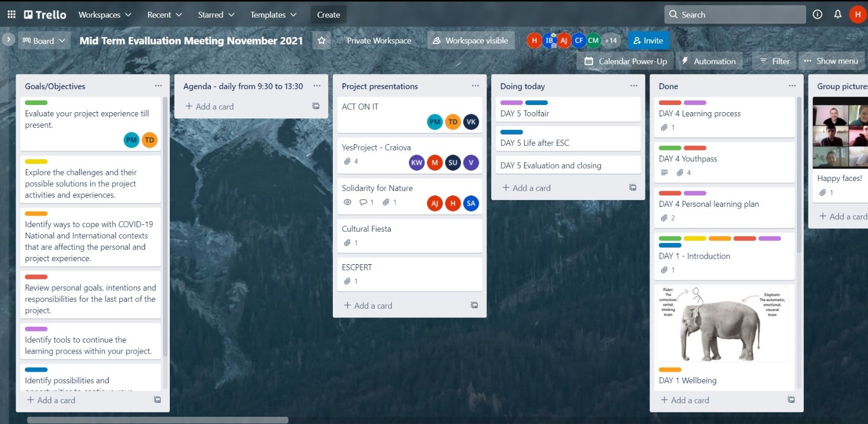Open the Happy faces! group photo thumbnail
868x424 pixels.
[x=840, y=133]
